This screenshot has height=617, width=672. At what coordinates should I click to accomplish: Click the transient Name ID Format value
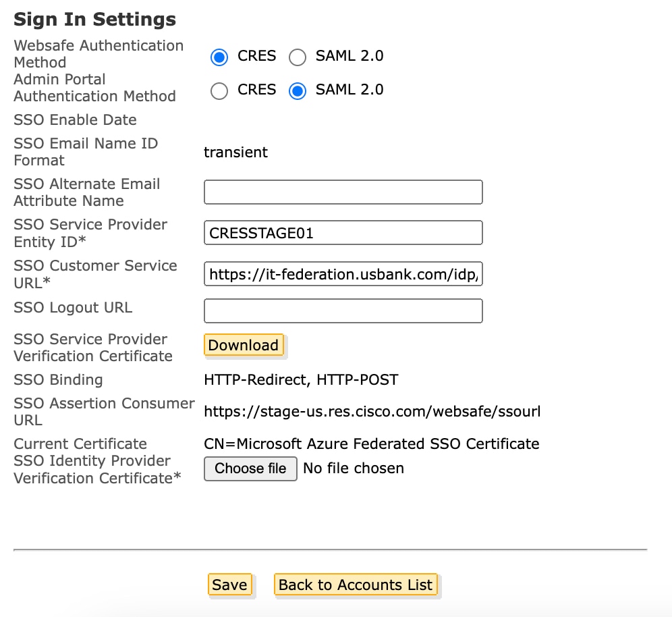coord(235,152)
